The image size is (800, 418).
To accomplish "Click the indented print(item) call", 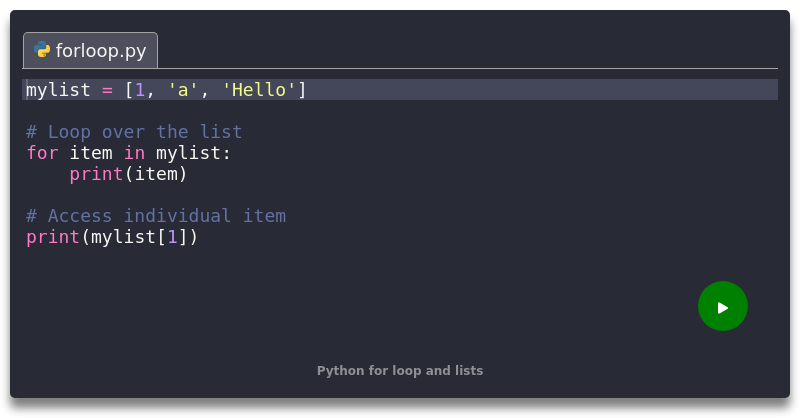I will pyautogui.click(x=129, y=174).
